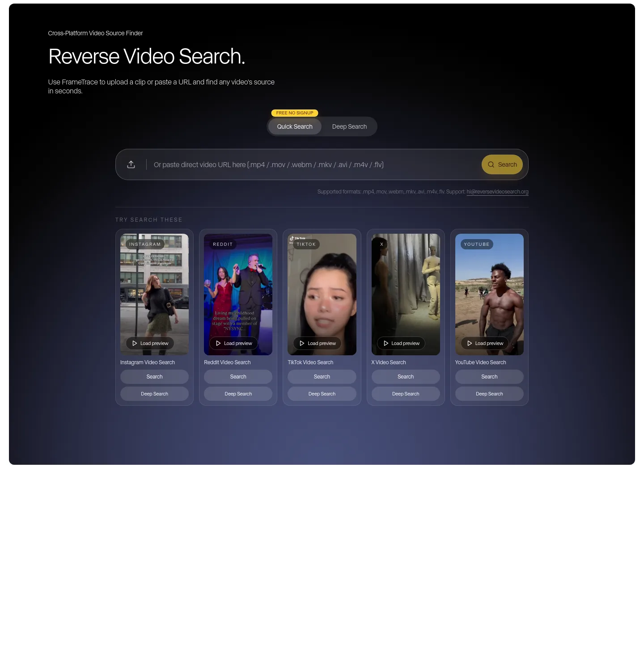Click Deep Search under TikTok Video Search
Screen dimensions: 644x648
322,394
